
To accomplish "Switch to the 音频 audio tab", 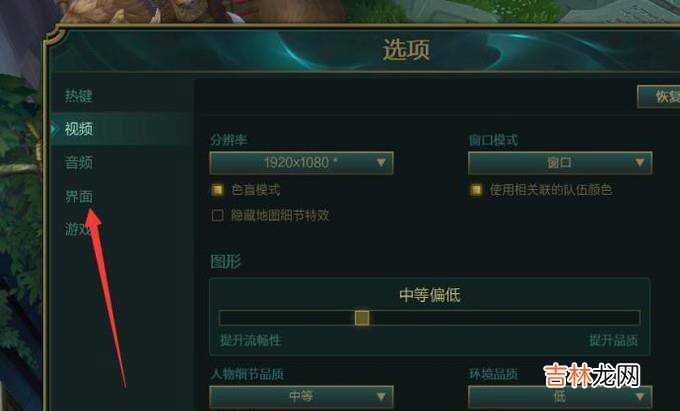I will [x=78, y=163].
